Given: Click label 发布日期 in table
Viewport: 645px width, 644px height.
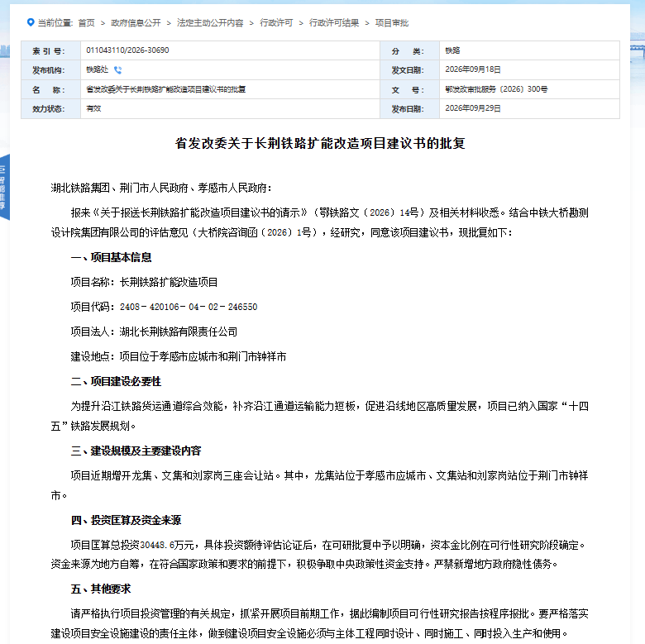Looking at the screenshot, I should [408, 109].
